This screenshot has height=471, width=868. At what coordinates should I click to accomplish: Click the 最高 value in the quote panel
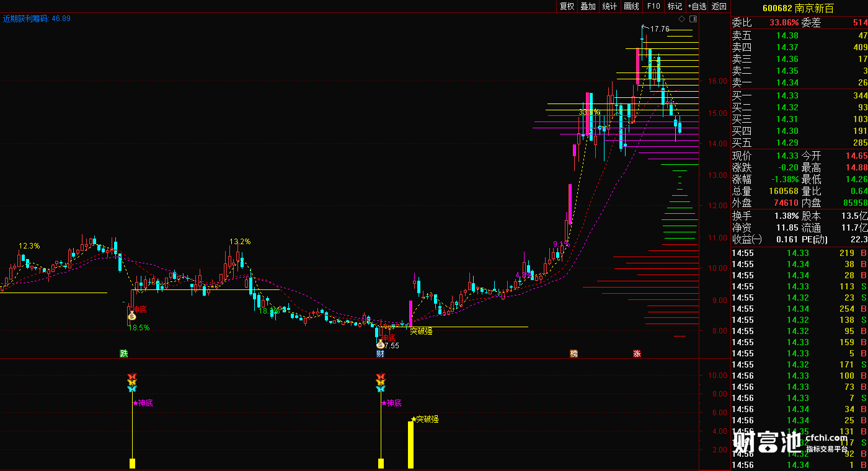pos(856,168)
